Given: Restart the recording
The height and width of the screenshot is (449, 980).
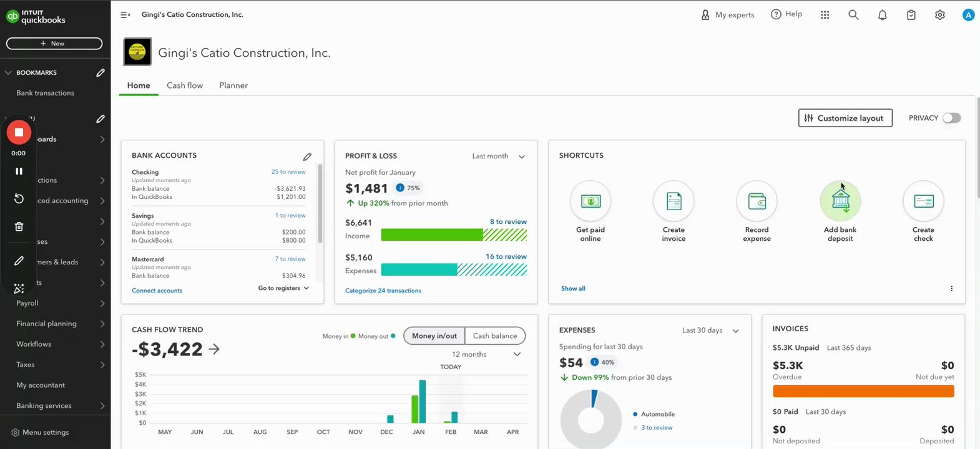Looking at the screenshot, I should [x=19, y=198].
